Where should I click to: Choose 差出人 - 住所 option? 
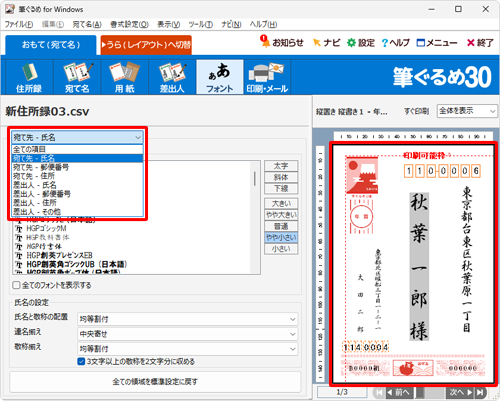(x=77, y=203)
